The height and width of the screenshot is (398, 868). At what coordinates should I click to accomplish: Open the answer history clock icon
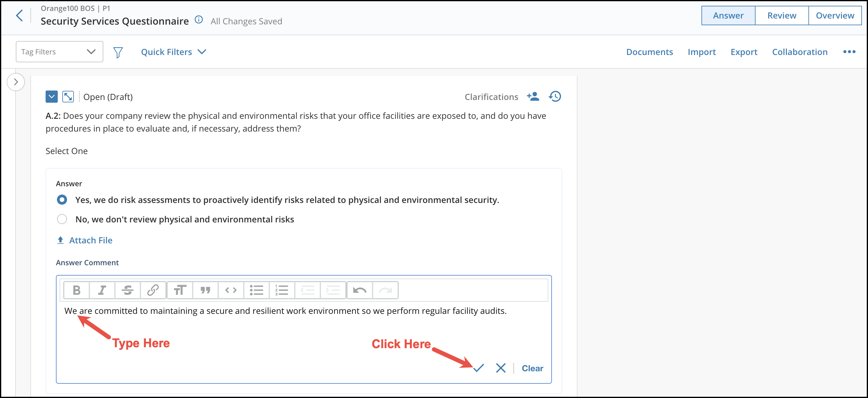555,97
